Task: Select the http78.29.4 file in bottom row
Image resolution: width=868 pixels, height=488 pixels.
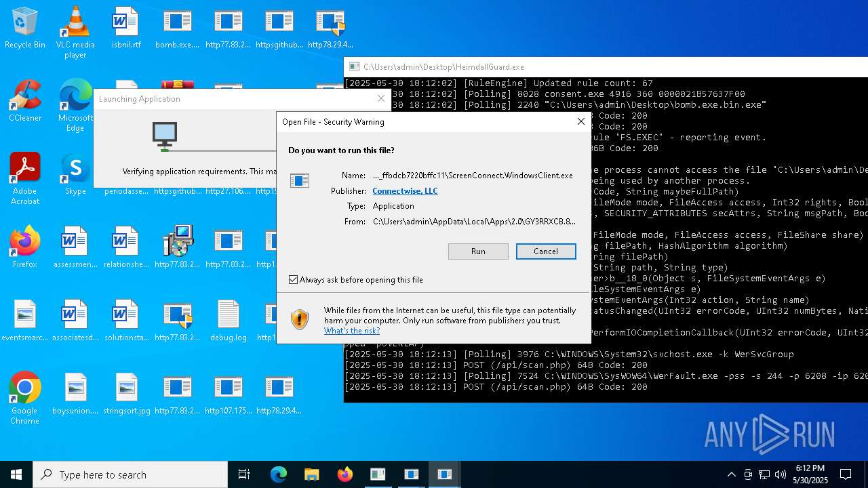Action: pyautogui.click(x=279, y=394)
